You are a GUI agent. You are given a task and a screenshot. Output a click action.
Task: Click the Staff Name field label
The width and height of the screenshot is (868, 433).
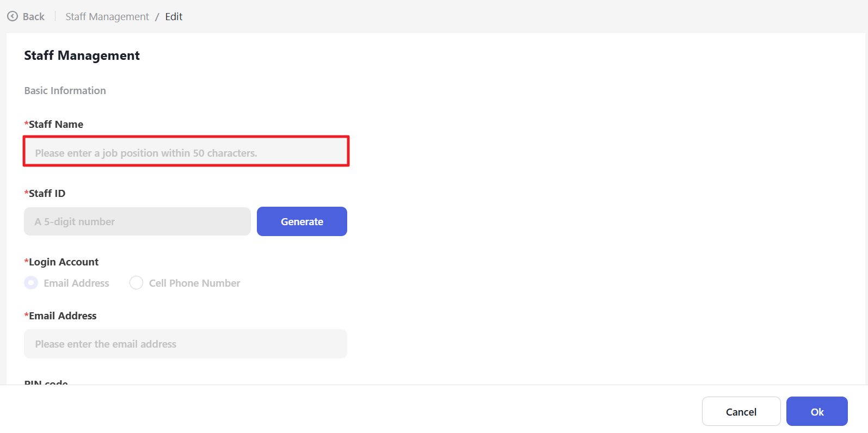tap(56, 125)
